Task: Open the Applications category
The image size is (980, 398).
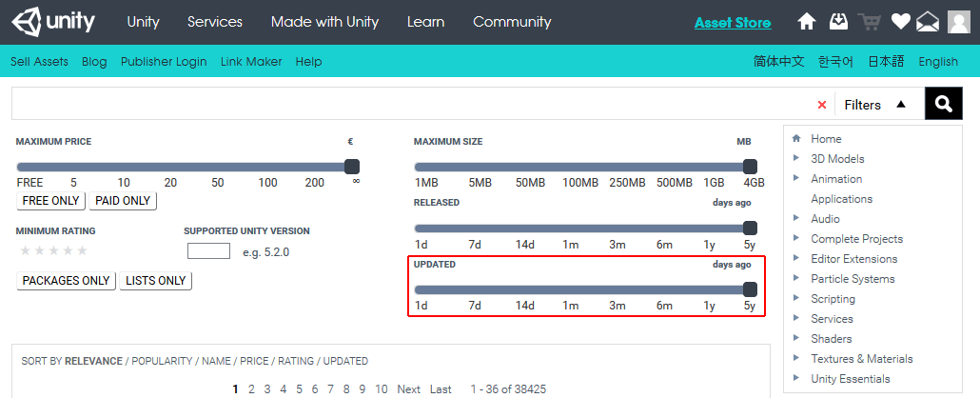Action: pyautogui.click(x=841, y=198)
